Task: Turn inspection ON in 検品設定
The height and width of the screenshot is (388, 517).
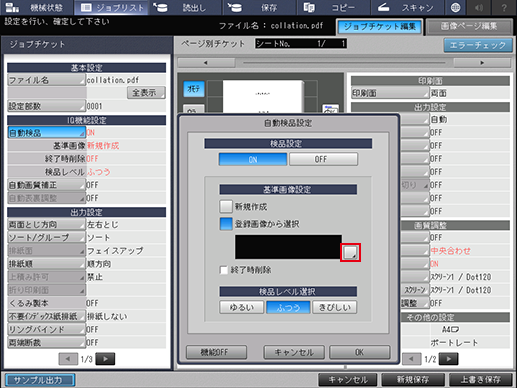Action: coord(253,159)
